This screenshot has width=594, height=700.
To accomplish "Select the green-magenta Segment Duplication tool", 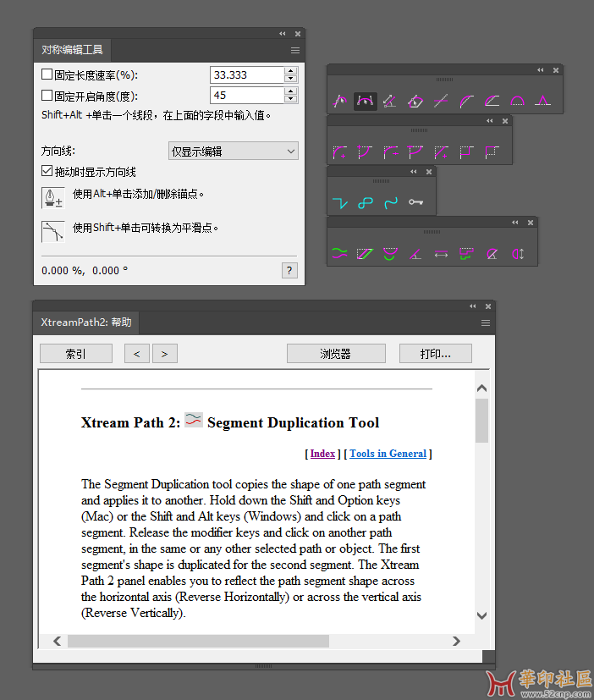I will [x=339, y=254].
